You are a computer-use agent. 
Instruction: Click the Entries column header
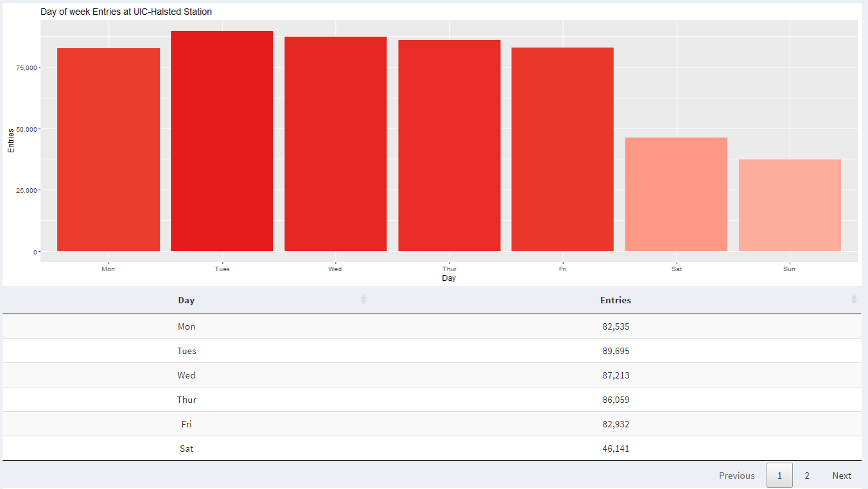616,300
